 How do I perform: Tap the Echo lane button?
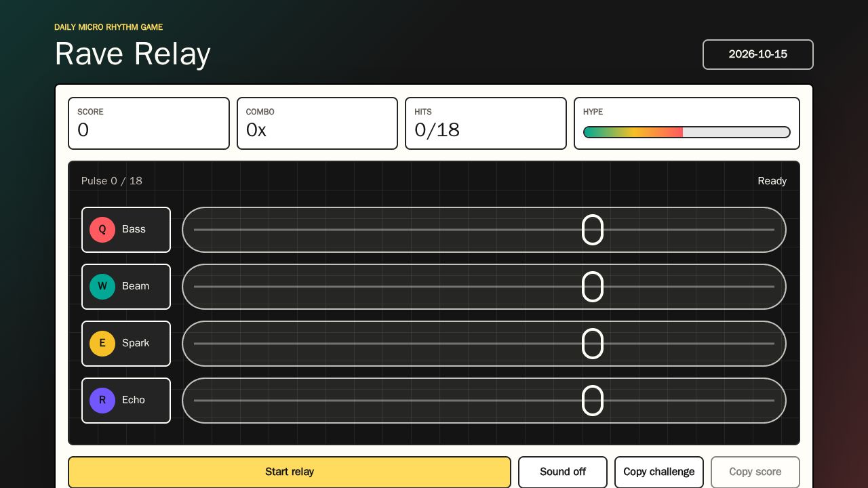click(126, 401)
